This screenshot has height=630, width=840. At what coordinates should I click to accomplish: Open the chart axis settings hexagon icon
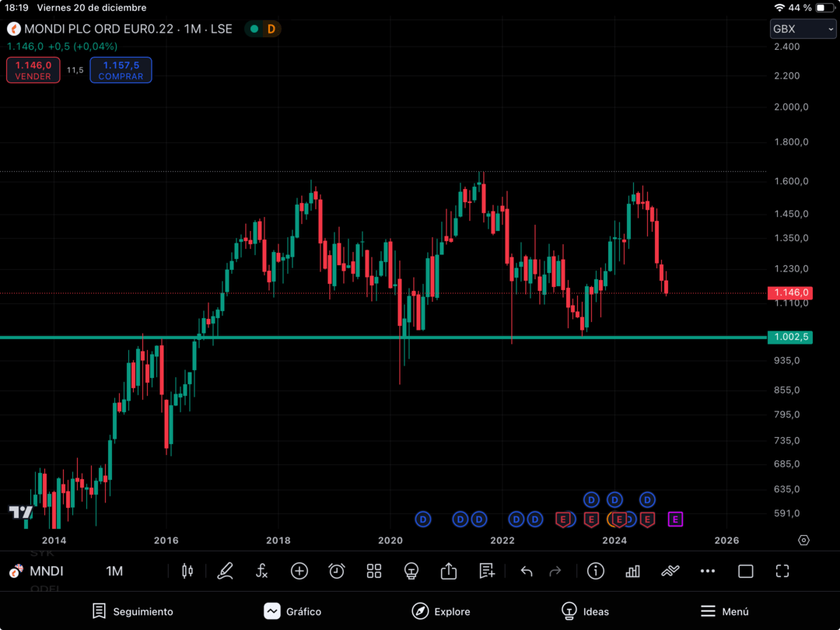(803, 540)
